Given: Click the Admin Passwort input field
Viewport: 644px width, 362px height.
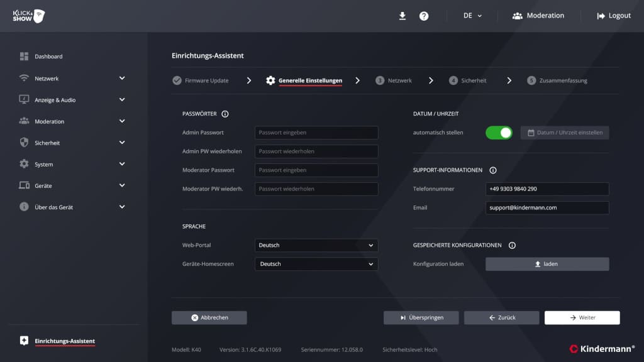Looking at the screenshot, I should (316, 133).
